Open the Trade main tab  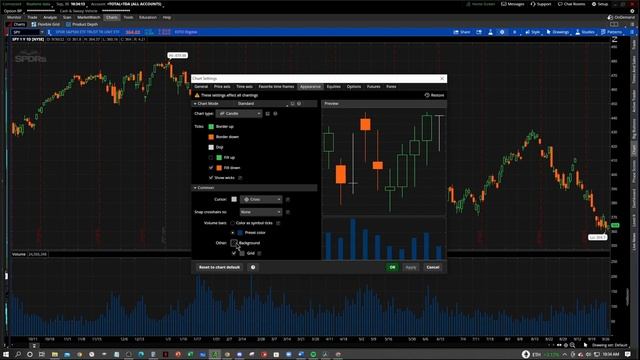point(32,18)
